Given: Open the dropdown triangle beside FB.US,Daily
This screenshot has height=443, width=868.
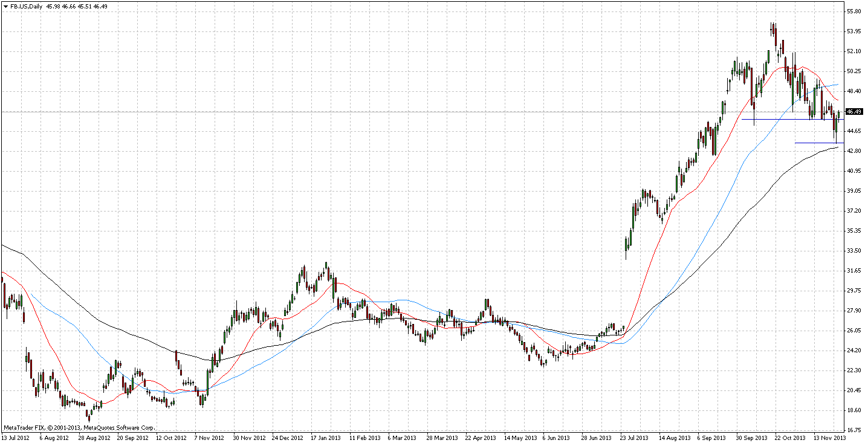Looking at the screenshot, I should [x=5, y=6].
